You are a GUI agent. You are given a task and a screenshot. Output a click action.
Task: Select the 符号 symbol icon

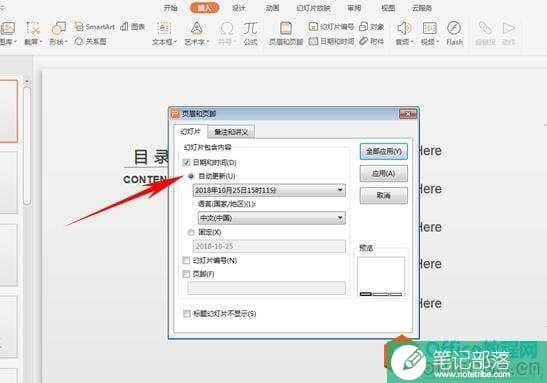point(227,28)
